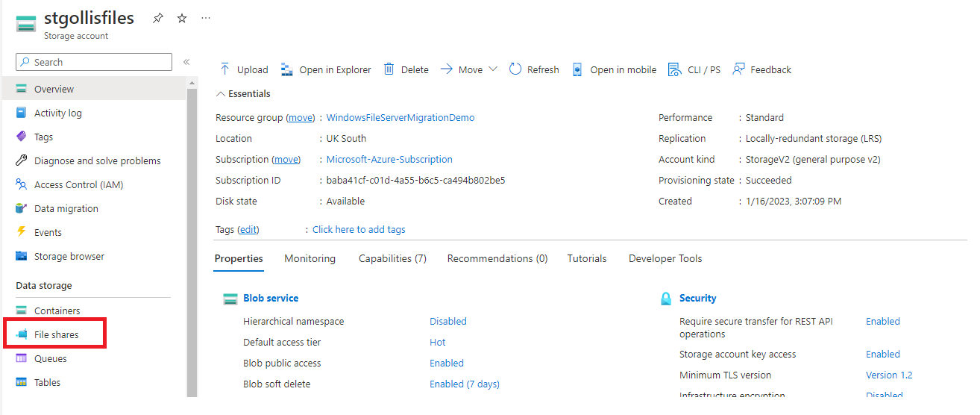980x415 pixels.
Task: Open the more options ellipsis by the title
Action: [206, 18]
